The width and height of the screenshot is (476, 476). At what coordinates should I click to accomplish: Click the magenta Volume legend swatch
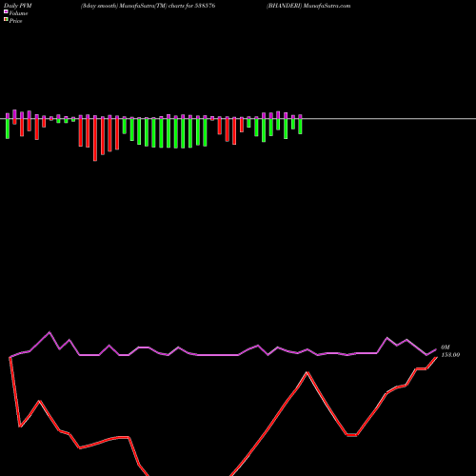pos(6,11)
